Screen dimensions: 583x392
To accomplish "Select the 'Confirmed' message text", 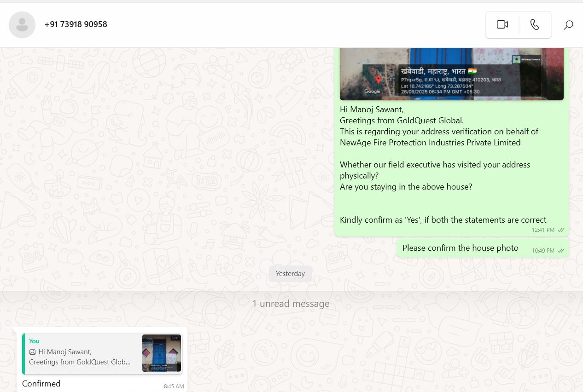I will point(41,383).
